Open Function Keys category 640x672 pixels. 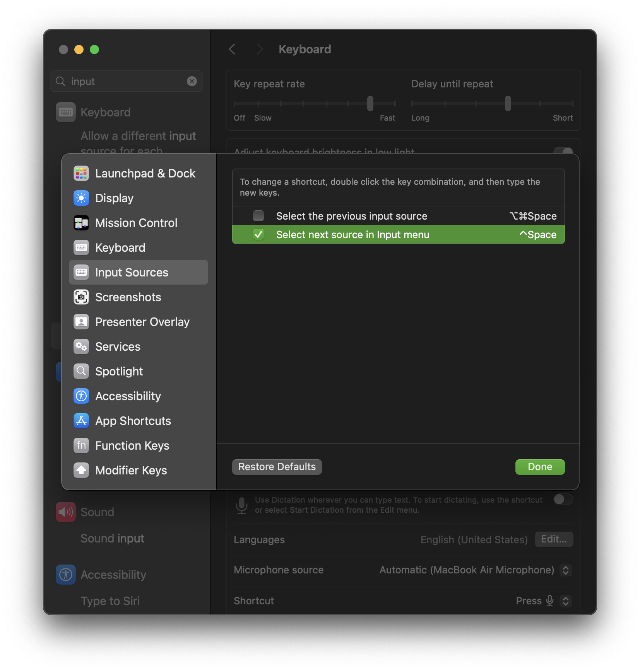(x=139, y=445)
